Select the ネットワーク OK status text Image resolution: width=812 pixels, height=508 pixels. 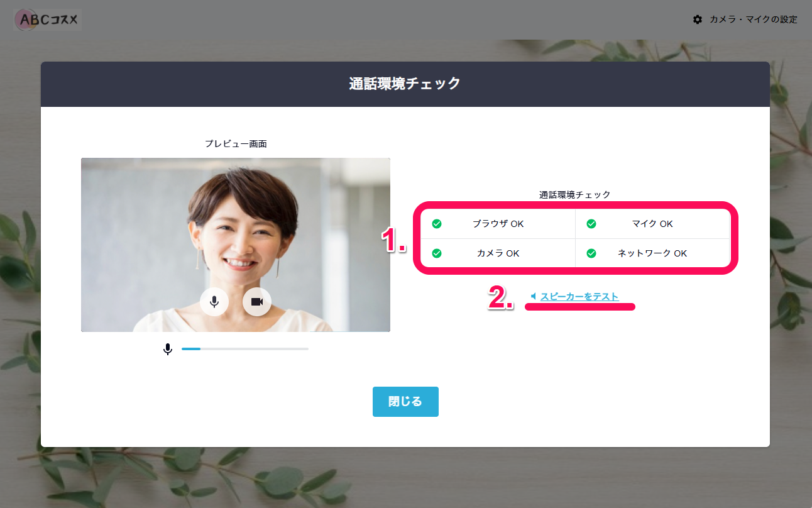pyautogui.click(x=652, y=253)
